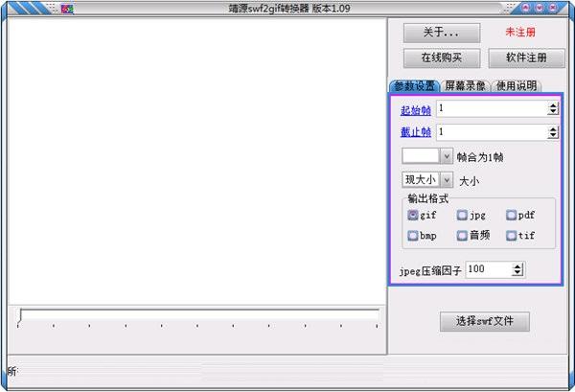575x392 pixels.
Task: Click the 选择swf文件 button
Action: [484, 322]
